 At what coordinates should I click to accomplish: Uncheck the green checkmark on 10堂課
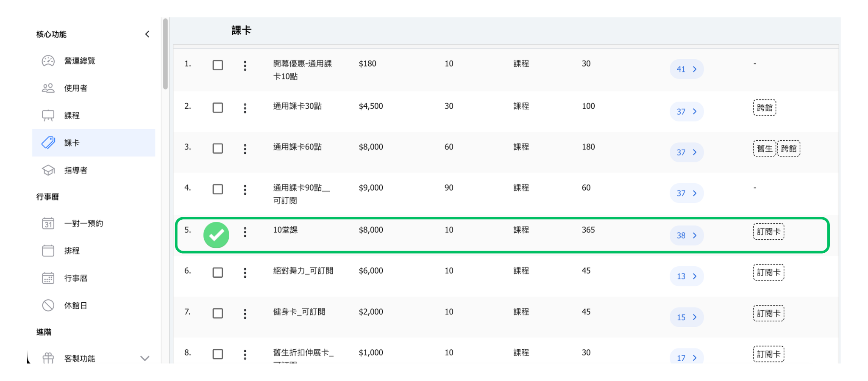click(x=217, y=235)
